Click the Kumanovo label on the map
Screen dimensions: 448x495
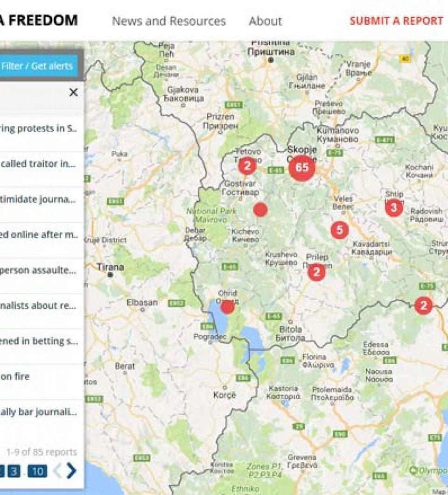click(x=337, y=135)
